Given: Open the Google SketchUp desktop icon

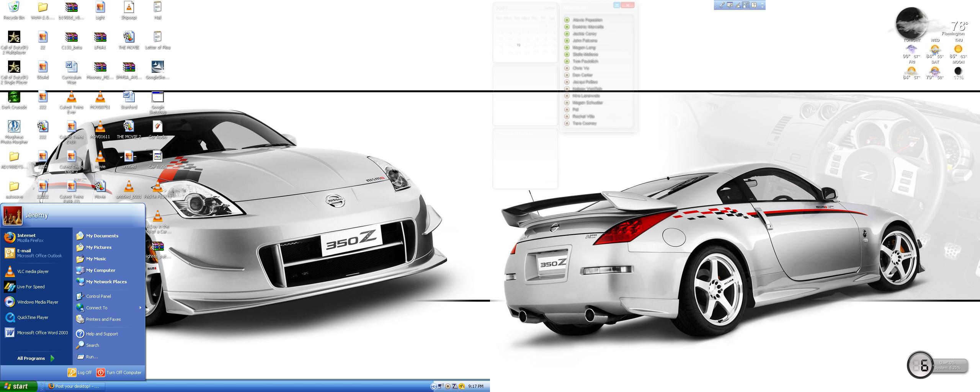Looking at the screenshot, I should coord(158,102).
